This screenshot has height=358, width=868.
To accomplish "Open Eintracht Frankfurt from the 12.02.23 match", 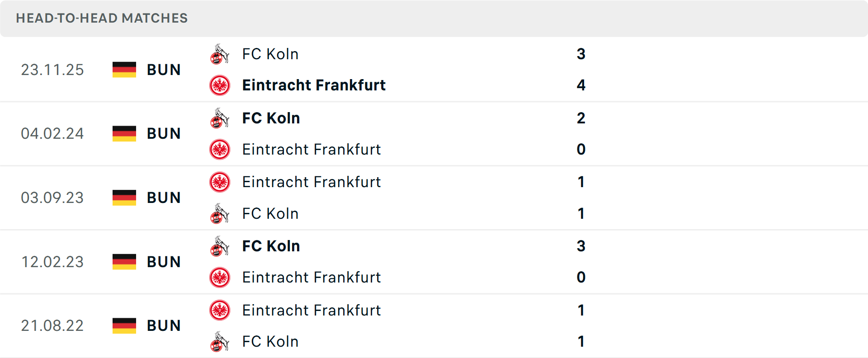I will [x=311, y=277].
